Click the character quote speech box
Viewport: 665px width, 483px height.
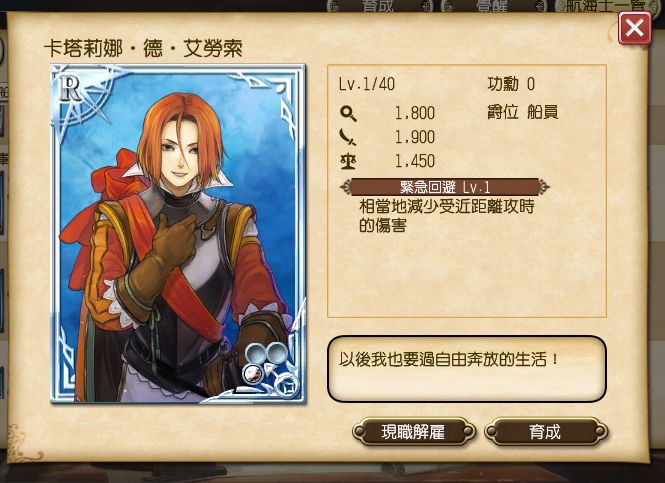click(x=467, y=369)
